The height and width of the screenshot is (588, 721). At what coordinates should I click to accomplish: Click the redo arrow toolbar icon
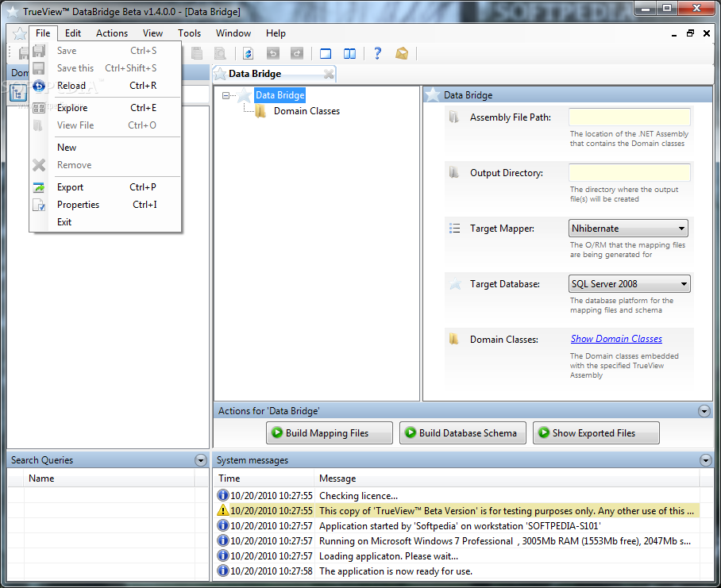click(x=297, y=53)
